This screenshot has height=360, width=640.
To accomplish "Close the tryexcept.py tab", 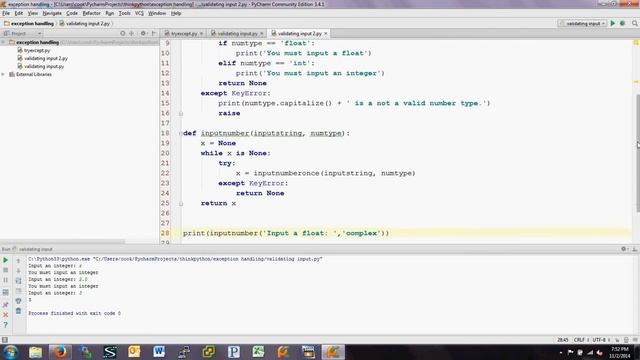I will tap(201, 33).
